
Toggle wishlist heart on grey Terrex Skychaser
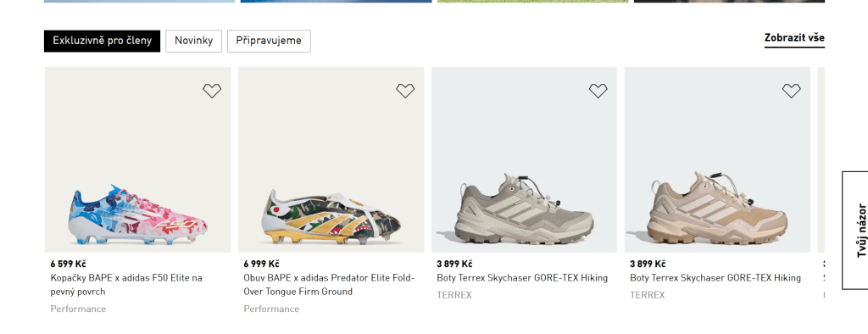(598, 91)
